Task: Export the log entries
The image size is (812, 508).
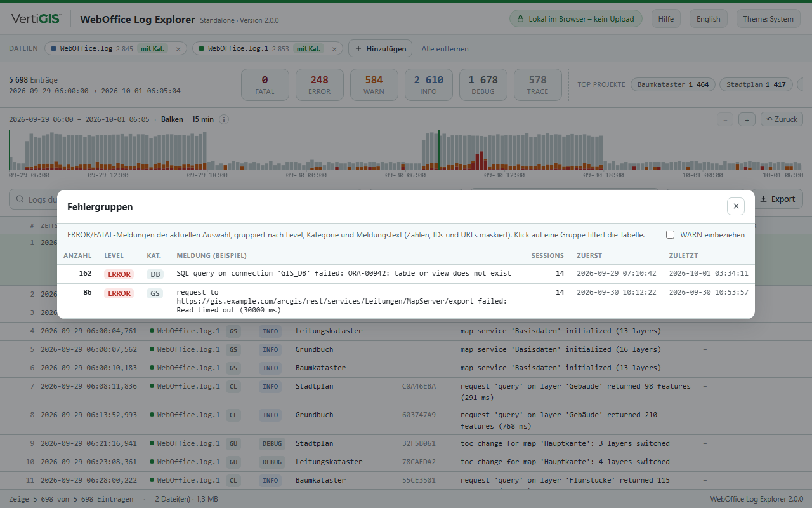Action: pos(777,199)
